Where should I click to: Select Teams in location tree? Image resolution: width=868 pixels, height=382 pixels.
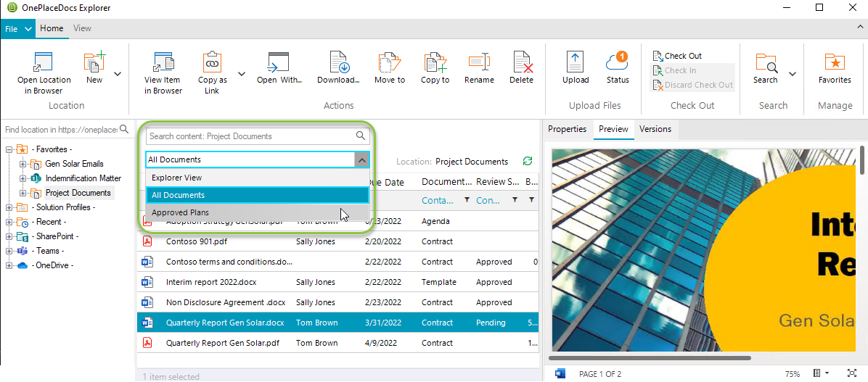(x=48, y=250)
